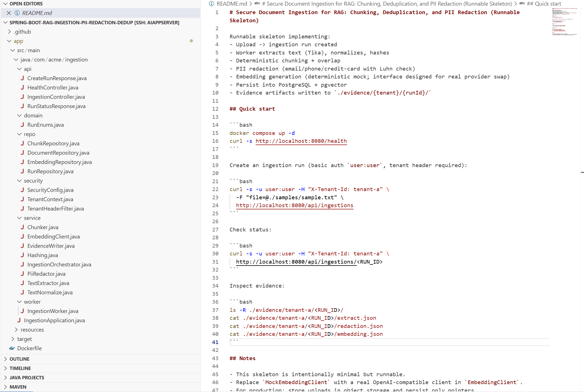Follow the http://localhost:8080/api/ingestions link
The image size is (584, 392).
295,205
